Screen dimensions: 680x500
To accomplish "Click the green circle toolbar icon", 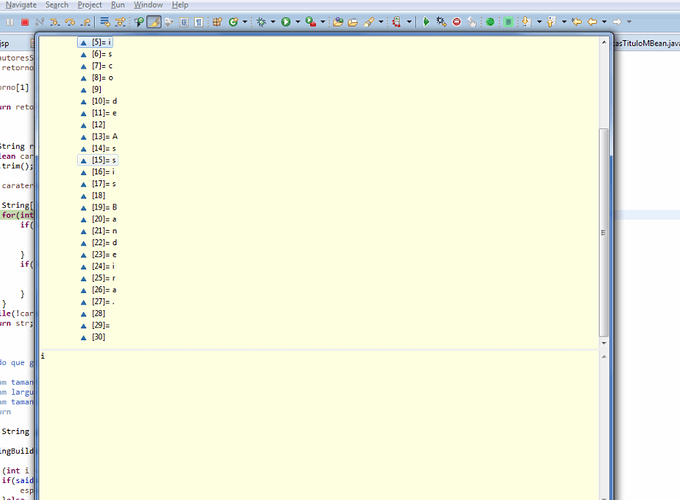I will 490,22.
